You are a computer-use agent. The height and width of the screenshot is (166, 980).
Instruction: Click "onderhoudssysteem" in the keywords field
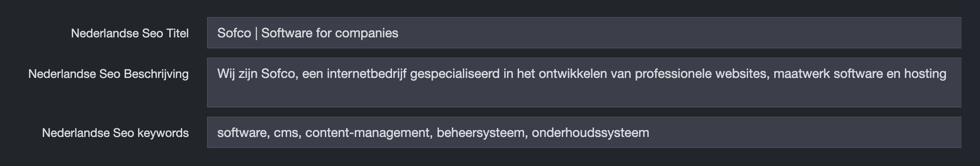pyautogui.click(x=590, y=133)
